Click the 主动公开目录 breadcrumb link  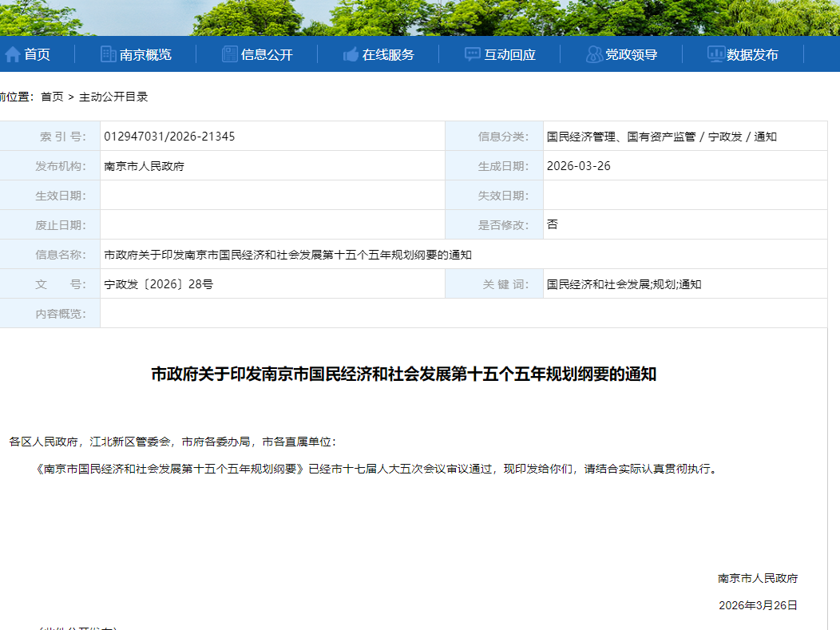[113, 97]
